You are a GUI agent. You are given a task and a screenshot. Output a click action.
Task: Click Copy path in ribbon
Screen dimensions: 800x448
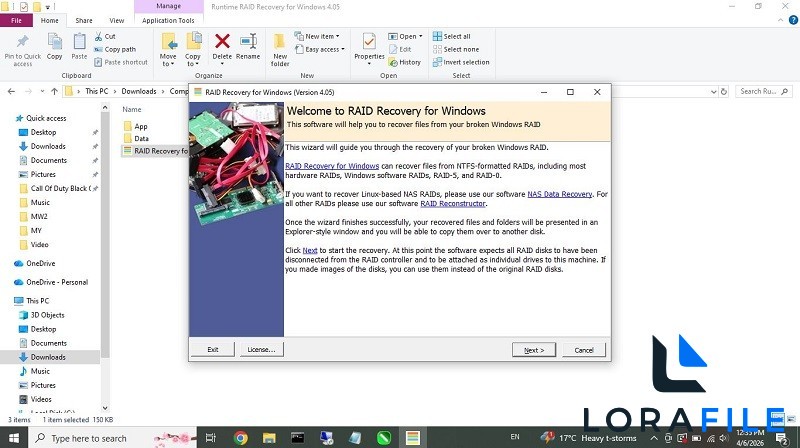(x=115, y=49)
